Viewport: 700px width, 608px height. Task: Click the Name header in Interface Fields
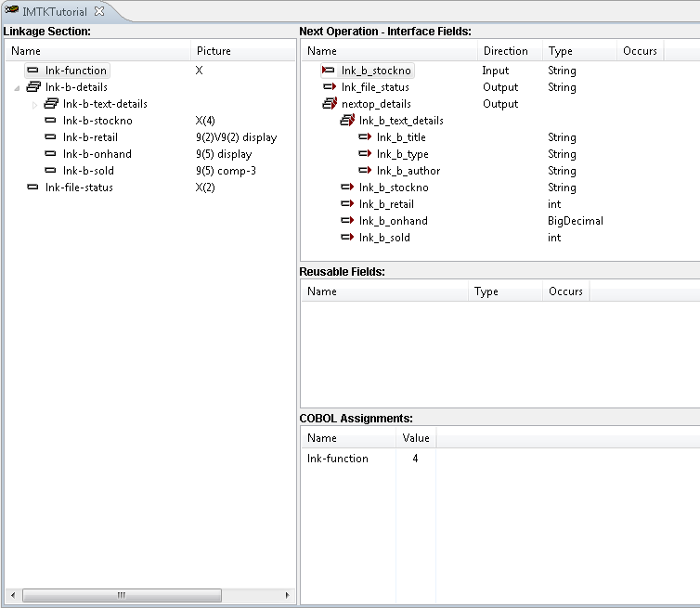point(389,51)
